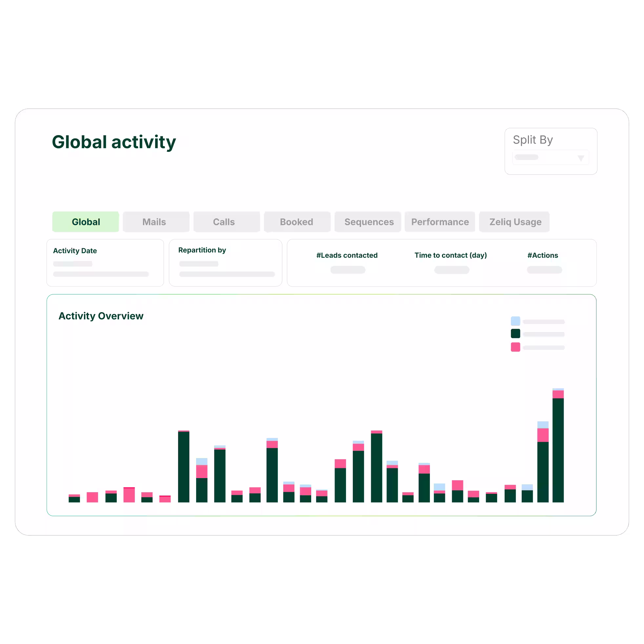
Task: Click the dark green legend swatch
Action: coord(515,334)
